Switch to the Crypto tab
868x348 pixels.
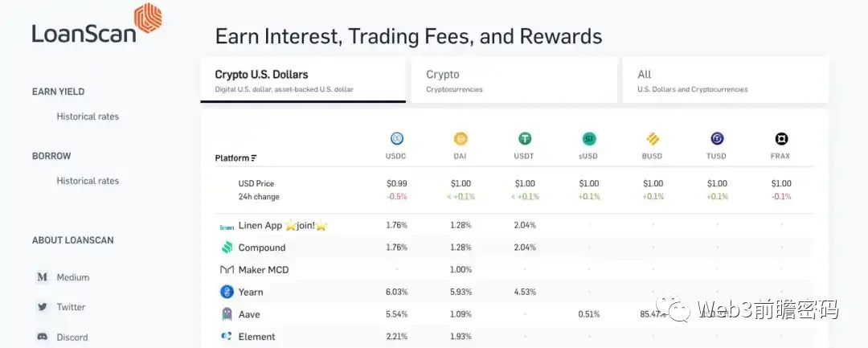point(514,80)
